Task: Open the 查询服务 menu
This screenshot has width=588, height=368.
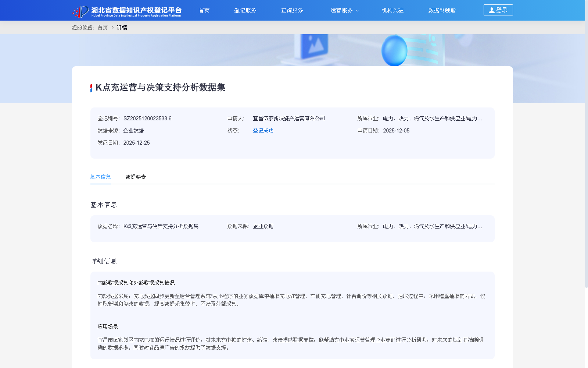Action: (292, 10)
